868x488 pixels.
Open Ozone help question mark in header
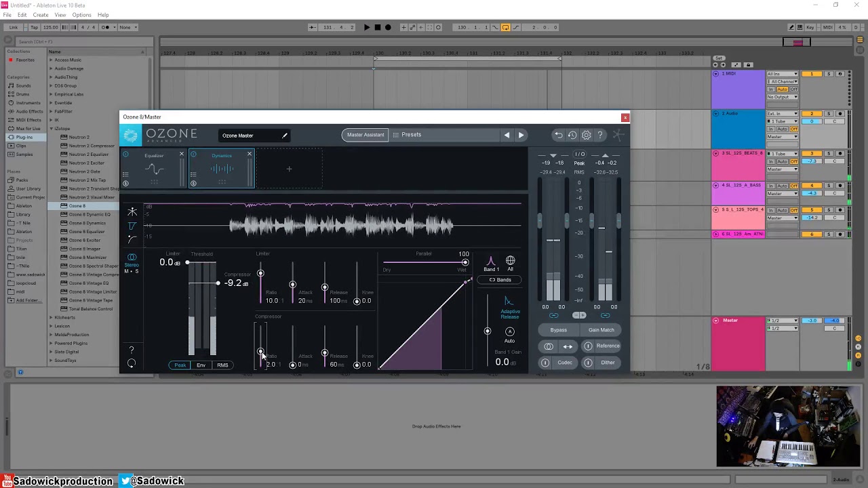tap(600, 135)
